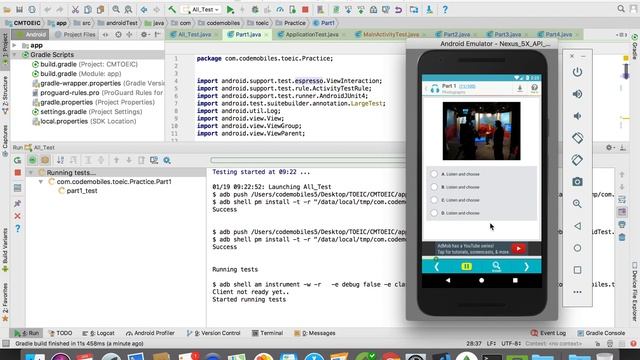Click the emulator volume down button
The width and height of the screenshot is (640, 360).
click(577, 116)
